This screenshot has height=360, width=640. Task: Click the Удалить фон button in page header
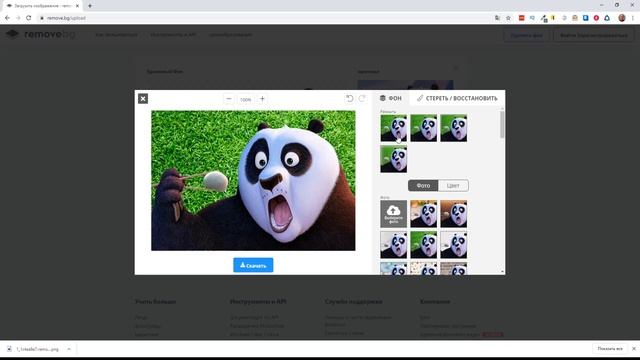[x=527, y=36]
